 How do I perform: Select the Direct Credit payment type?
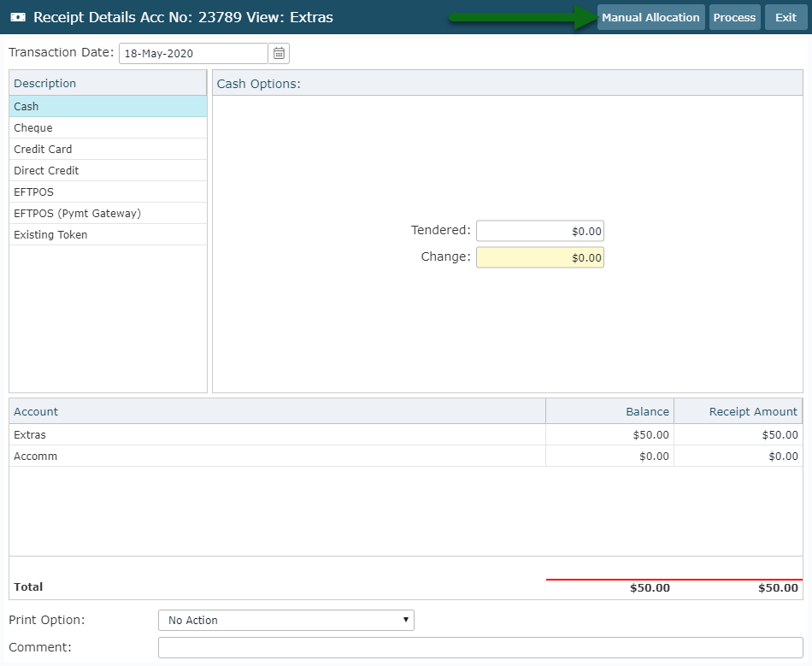108,170
